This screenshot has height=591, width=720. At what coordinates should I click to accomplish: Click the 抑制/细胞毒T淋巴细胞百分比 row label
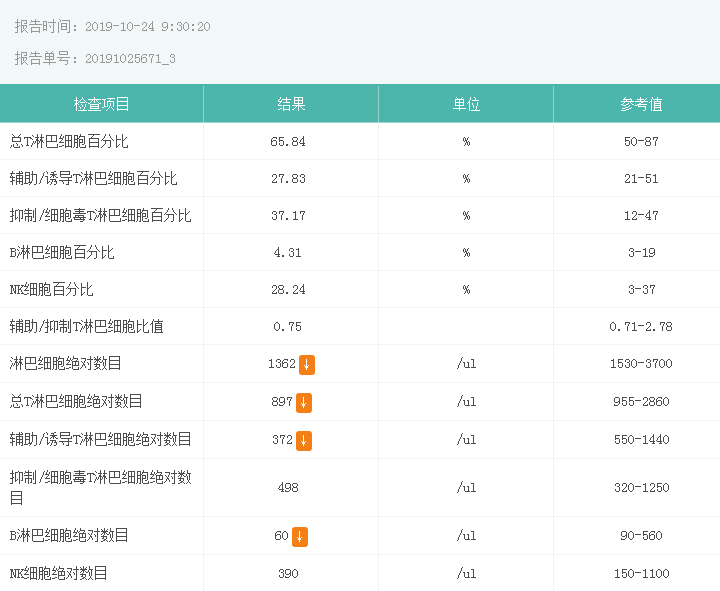[x=100, y=215]
